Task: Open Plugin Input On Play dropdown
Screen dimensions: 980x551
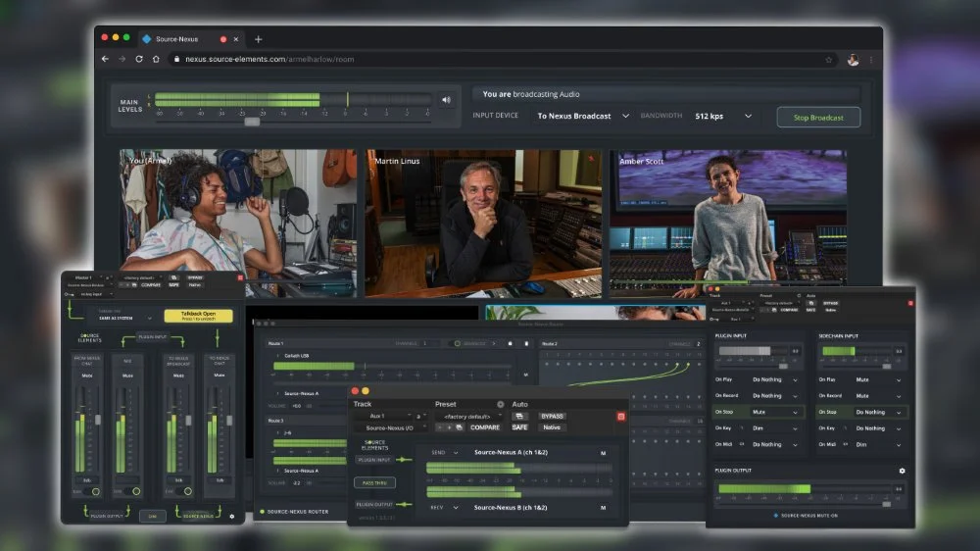Action: click(775, 379)
